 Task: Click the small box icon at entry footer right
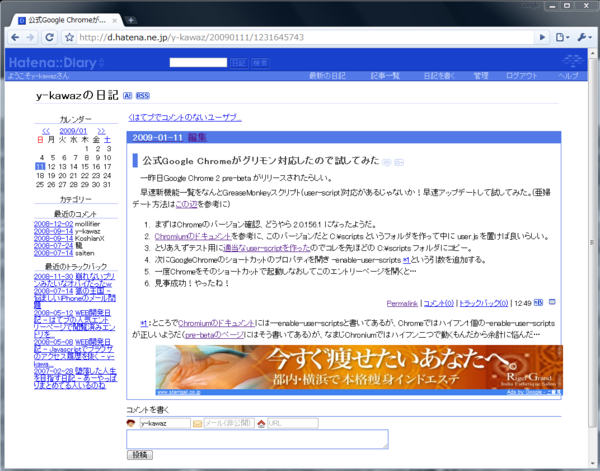click(552, 302)
